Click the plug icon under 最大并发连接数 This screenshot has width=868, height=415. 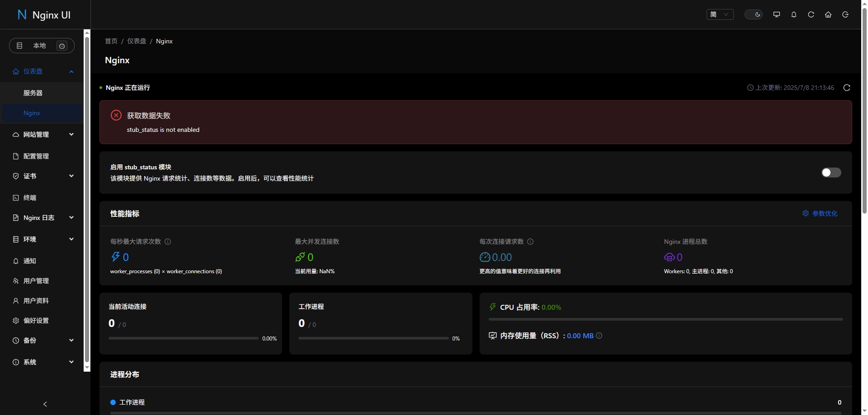(x=300, y=257)
